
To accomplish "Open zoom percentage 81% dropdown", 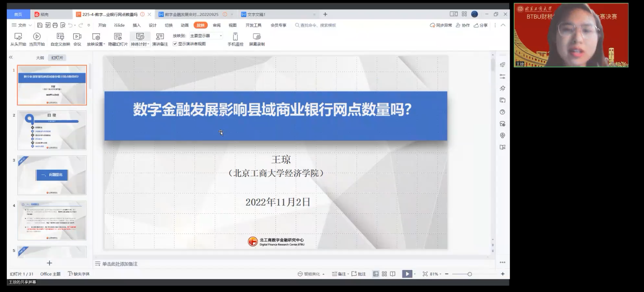I will [x=435, y=274].
